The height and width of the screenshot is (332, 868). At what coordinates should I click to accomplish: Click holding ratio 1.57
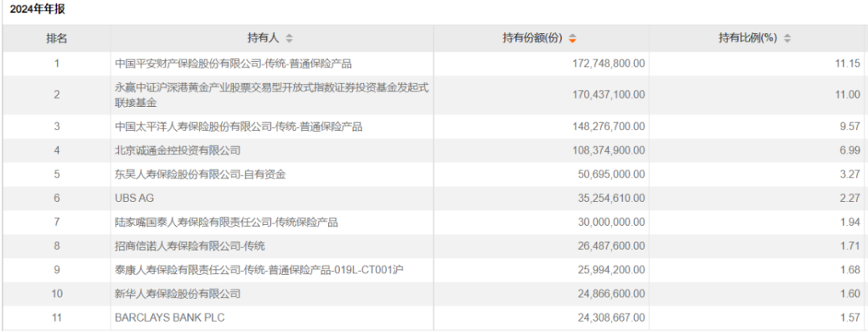coord(850,318)
